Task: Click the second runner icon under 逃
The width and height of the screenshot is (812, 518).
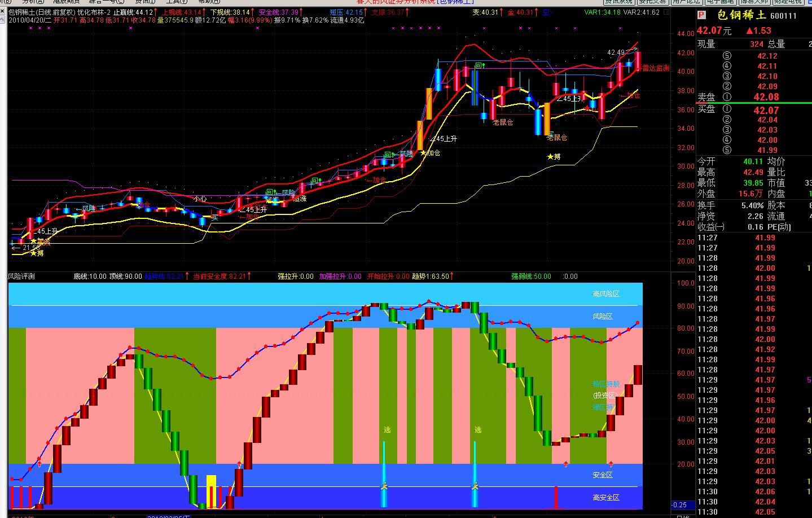Action: click(475, 485)
